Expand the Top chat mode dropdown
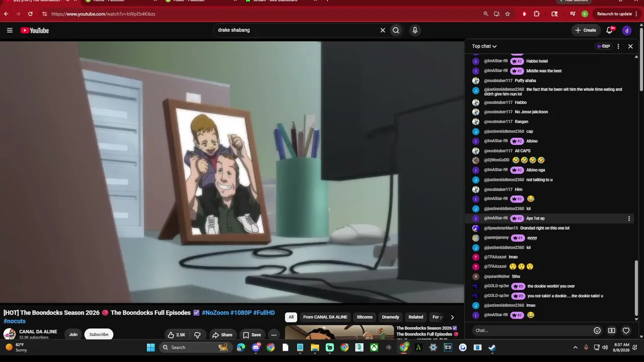644x362 pixels. [x=484, y=46]
